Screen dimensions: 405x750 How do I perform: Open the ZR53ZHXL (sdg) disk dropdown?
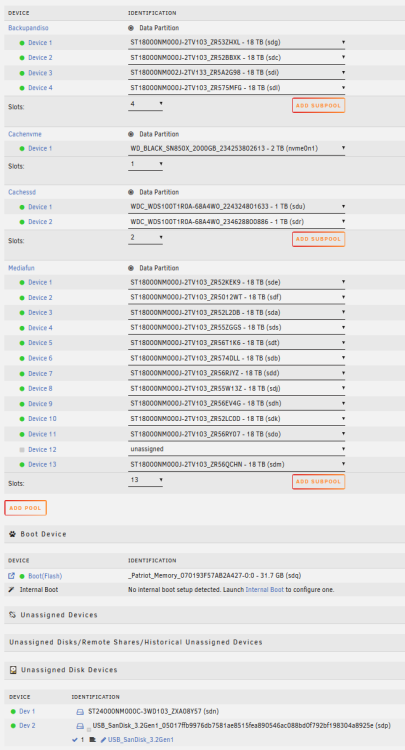coord(237,43)
